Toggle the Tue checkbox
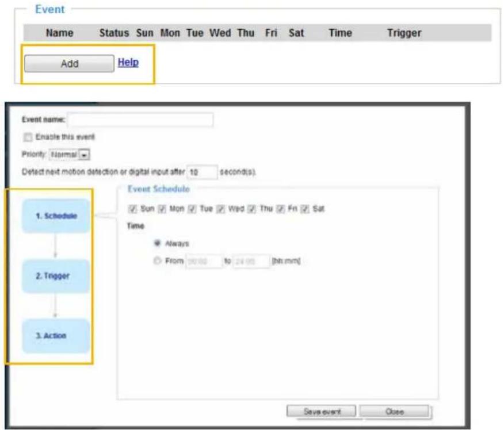 tap(192, 209)
